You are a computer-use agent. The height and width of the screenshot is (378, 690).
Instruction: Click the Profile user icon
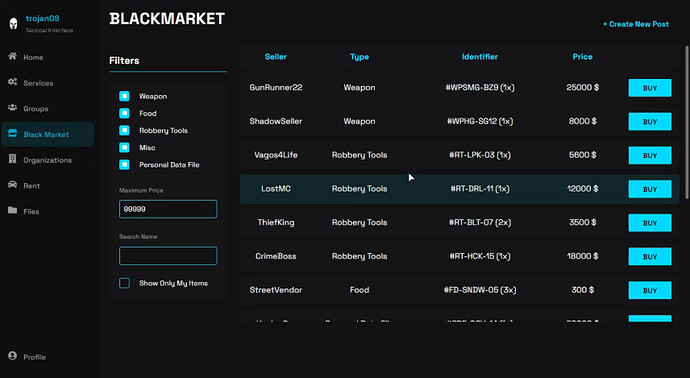pyautogui.click(x=12, y=356)
